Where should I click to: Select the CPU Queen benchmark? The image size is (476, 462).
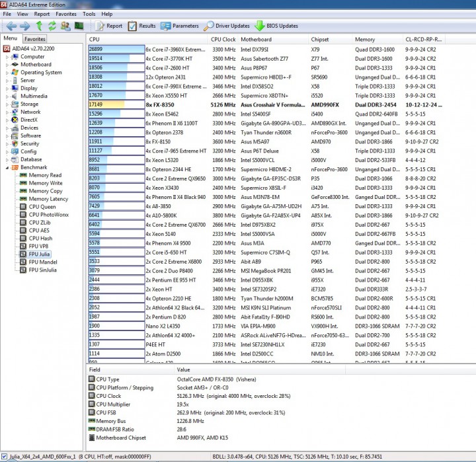point(42,207)
